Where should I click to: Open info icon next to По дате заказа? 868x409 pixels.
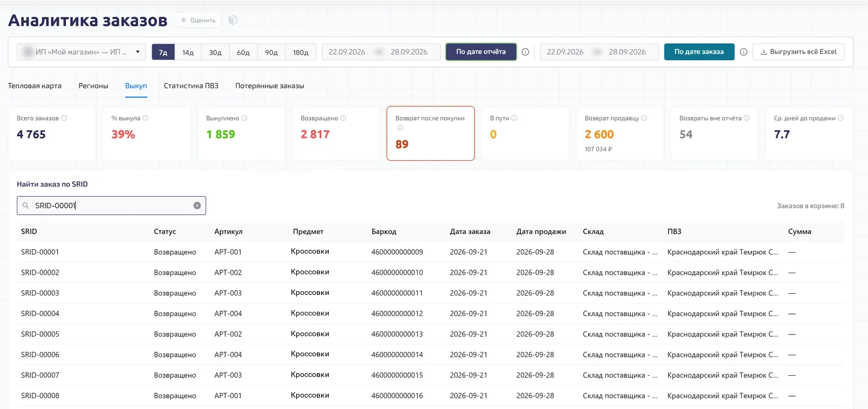click(x=743, y=52)
